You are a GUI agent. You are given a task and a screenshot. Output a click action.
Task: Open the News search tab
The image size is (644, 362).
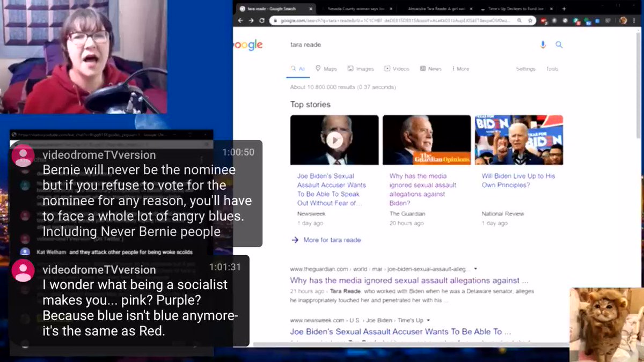pos(431,69)
